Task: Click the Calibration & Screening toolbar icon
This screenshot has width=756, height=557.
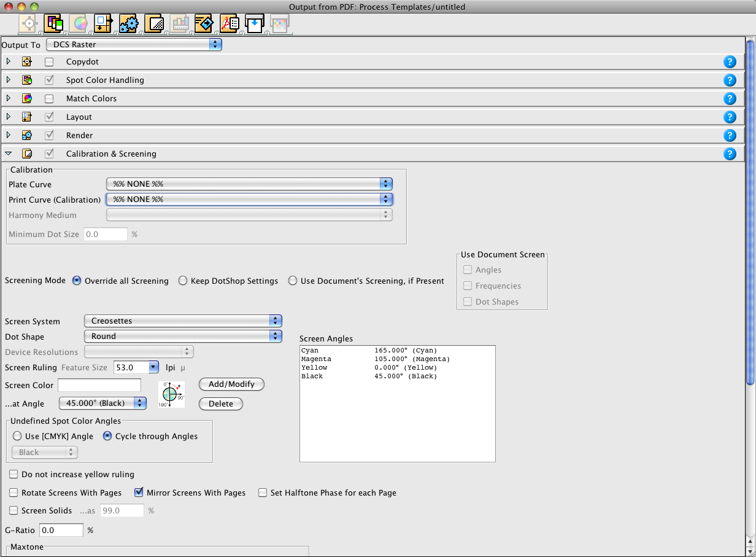Action: [x=154, y=24]
